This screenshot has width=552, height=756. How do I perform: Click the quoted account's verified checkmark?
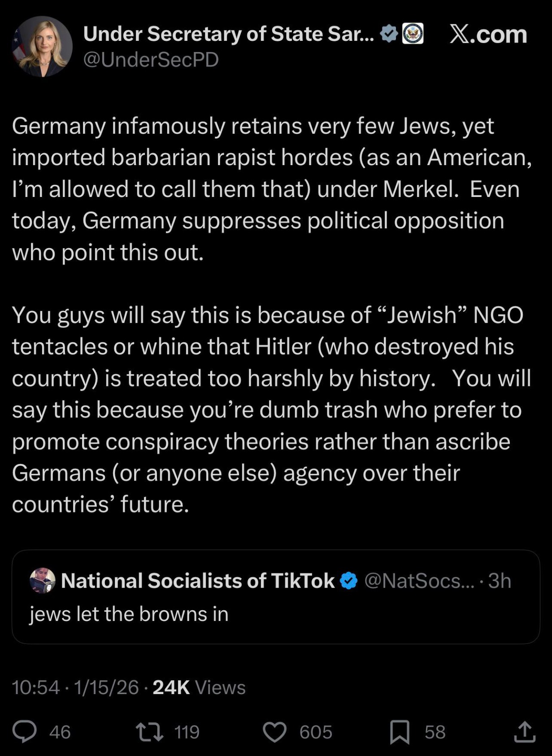(348, 581)
